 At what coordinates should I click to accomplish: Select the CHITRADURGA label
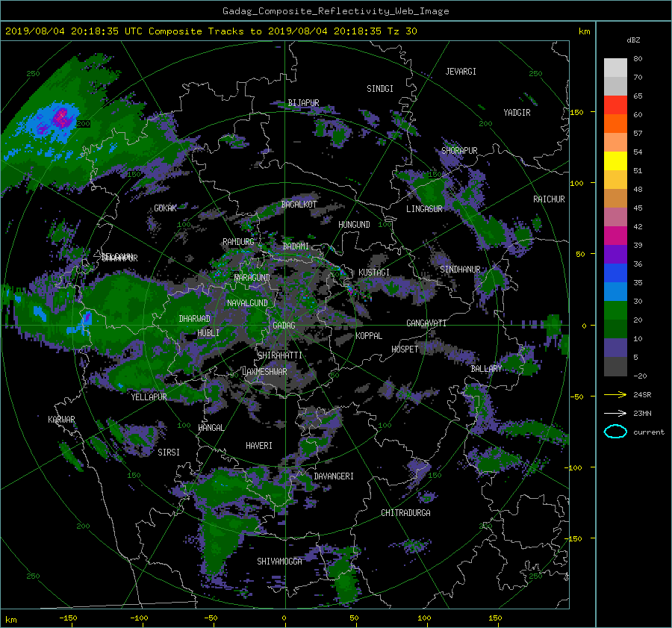(406, 513)
